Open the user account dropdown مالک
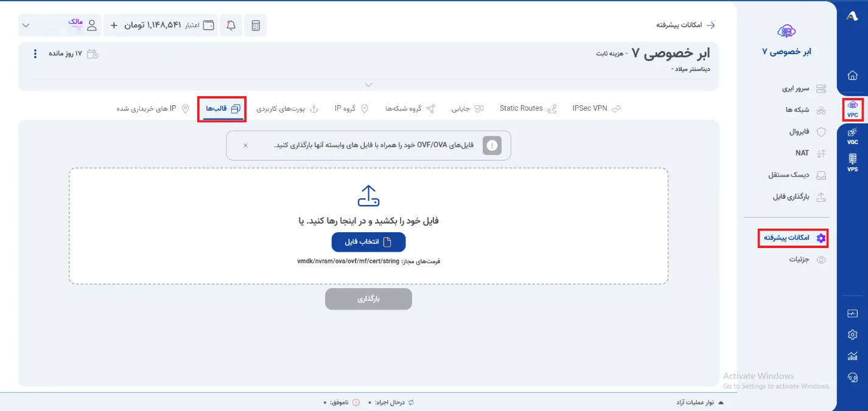This screenshot has width=868, height=411. coord(60,25)
